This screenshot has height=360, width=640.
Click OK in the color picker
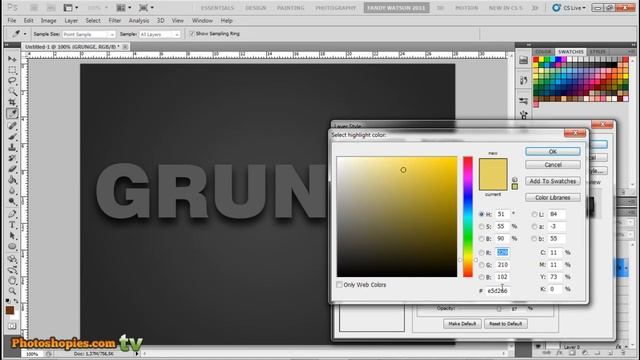click(x=553, y=151)
